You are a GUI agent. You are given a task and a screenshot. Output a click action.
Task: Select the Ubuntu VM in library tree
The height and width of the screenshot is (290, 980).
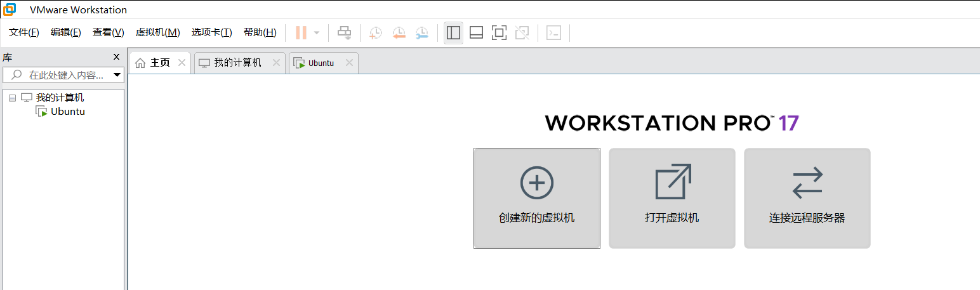68,112
